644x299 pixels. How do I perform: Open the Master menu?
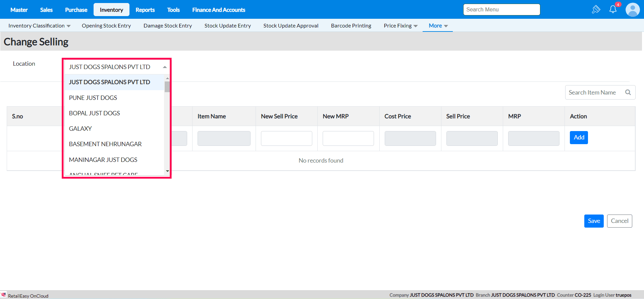tap(19, 10)
